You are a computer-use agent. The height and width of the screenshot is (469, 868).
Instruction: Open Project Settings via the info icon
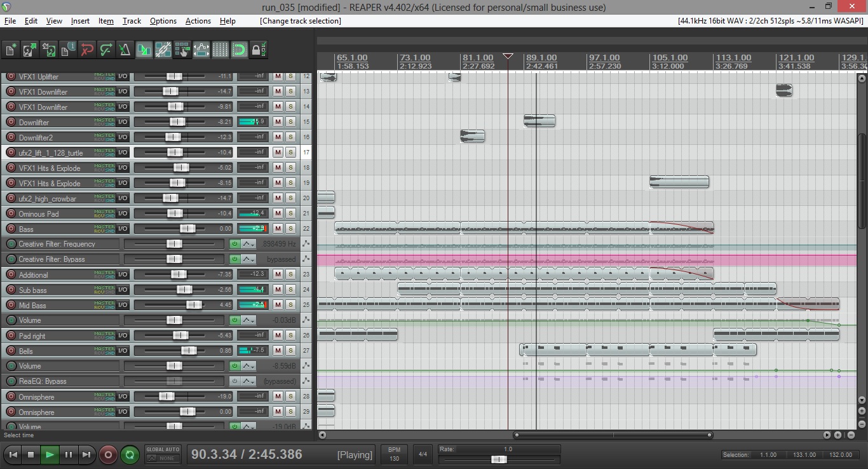pos(68,50)
